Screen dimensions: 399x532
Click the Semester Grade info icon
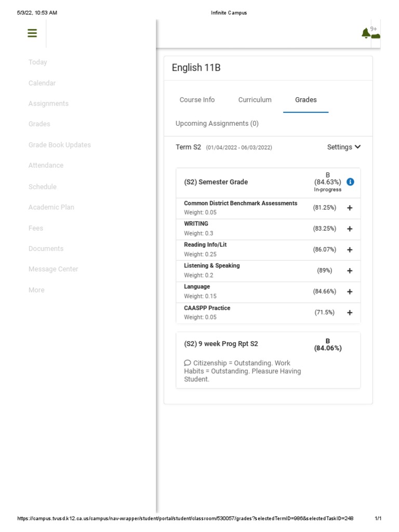tap(350, 182)
